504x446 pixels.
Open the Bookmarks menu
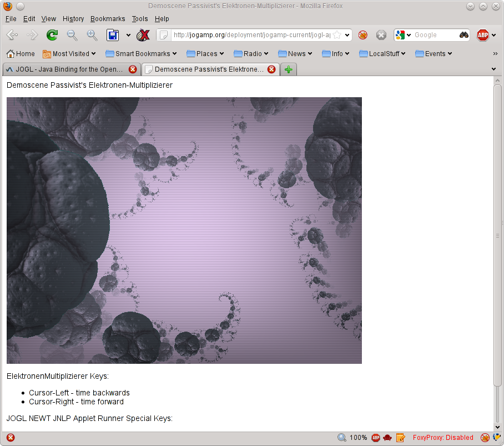(x=108, y=19)
